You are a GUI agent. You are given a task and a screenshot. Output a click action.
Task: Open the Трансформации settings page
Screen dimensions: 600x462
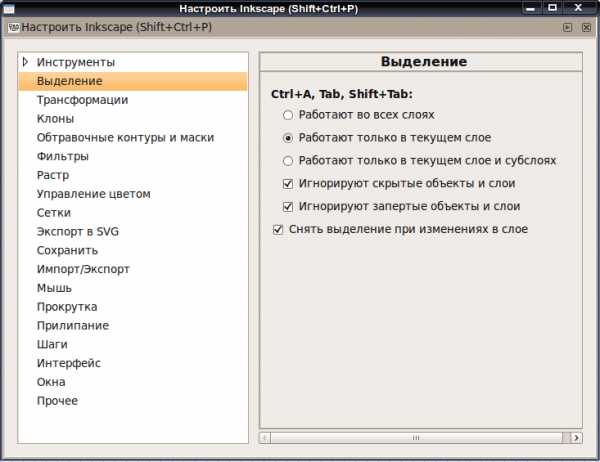pos(82,100)
